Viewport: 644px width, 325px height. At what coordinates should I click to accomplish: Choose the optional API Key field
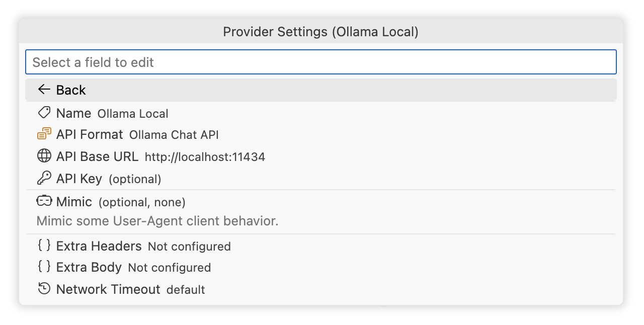(x=79, y=179)
